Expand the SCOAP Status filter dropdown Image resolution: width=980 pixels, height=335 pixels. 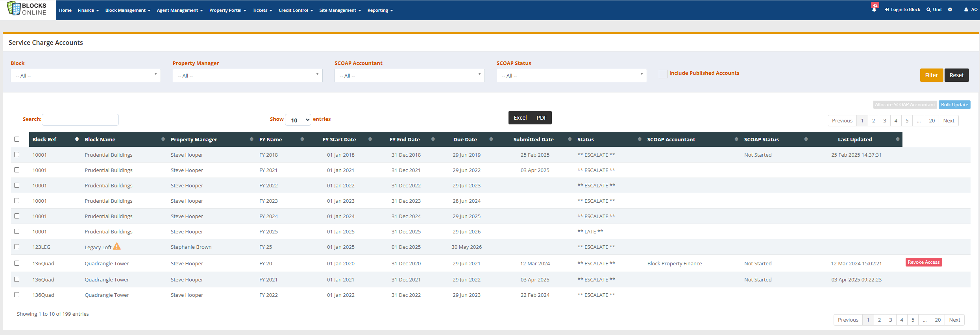pos(571,76)
